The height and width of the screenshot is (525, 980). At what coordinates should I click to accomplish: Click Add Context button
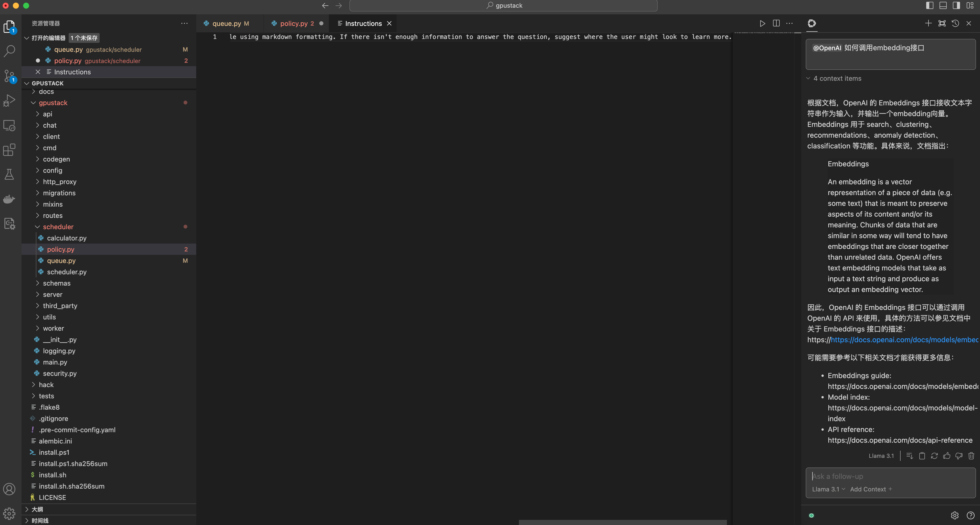[x=871, y=489]
